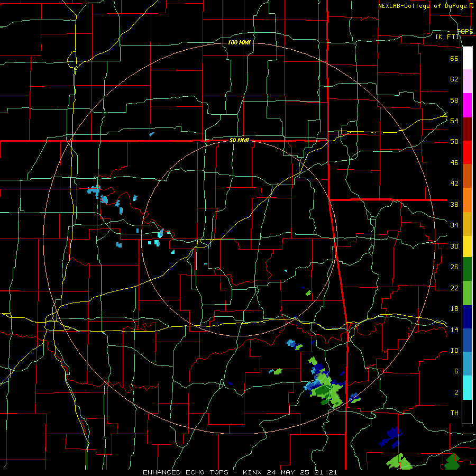Click the white swatch atop the legend
Image resolution: width=476 pixels, height=476 pixels.
pos(467,58)
